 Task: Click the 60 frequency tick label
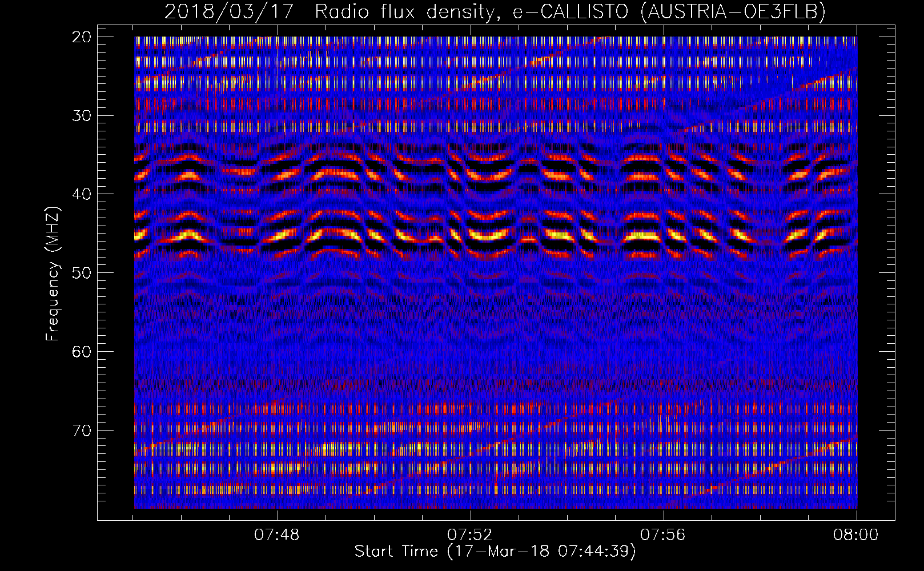(82, 351)
